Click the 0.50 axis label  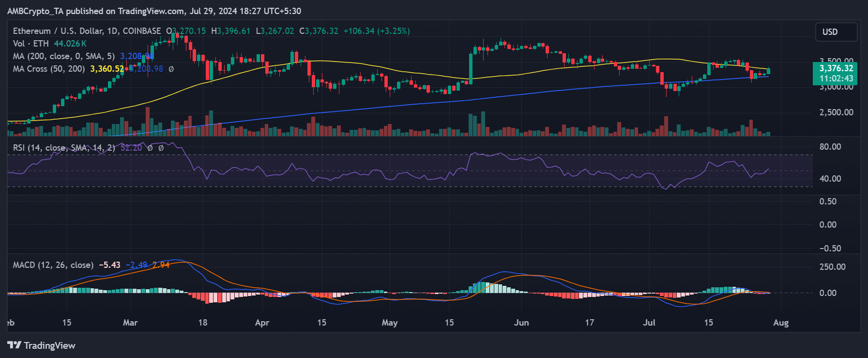(828, 202)
